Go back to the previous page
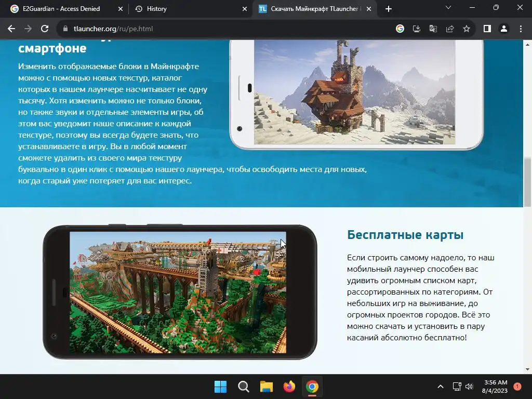 [x=11, y=29]
